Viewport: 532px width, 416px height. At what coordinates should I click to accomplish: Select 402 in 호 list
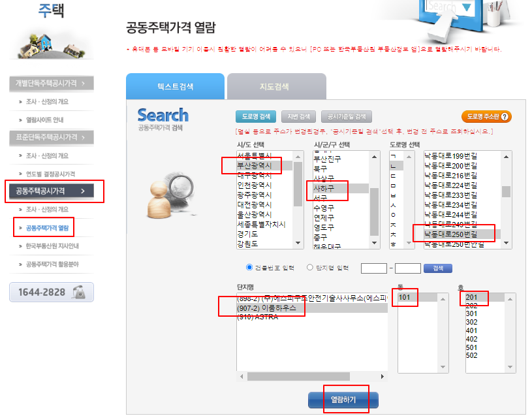[x=485, y=339]
